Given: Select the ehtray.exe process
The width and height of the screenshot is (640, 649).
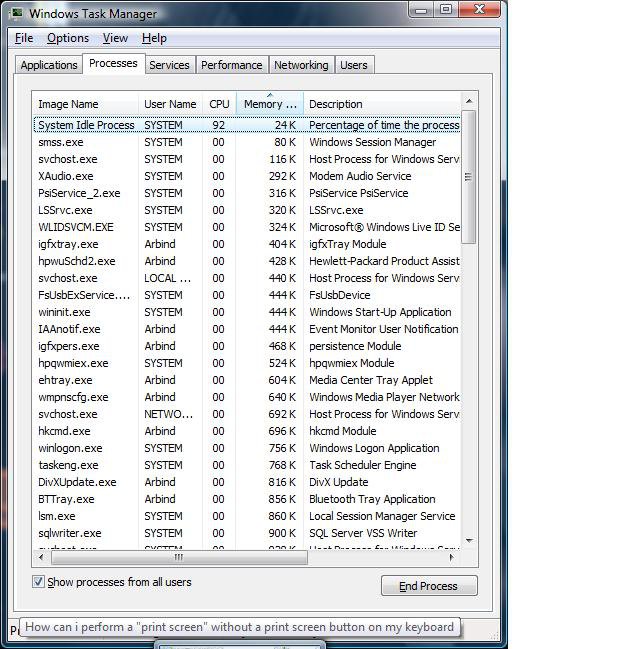Looking at the screenshot, I should 247,380.
